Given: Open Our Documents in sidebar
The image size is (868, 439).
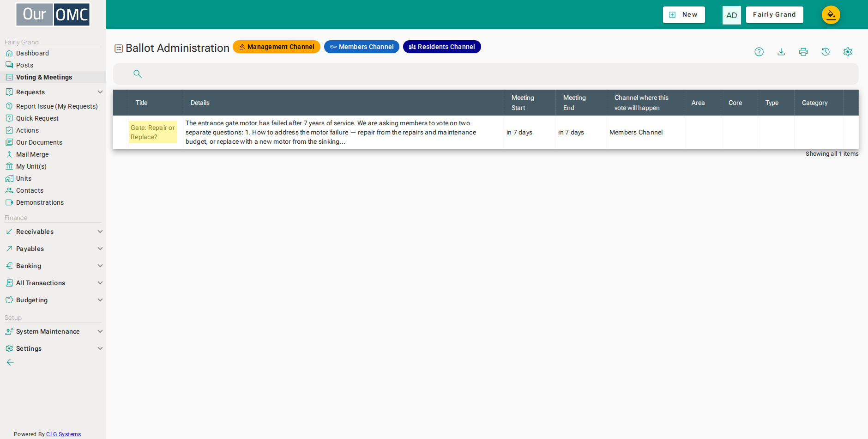Looking at the screenshot, I should coord(39,142).
